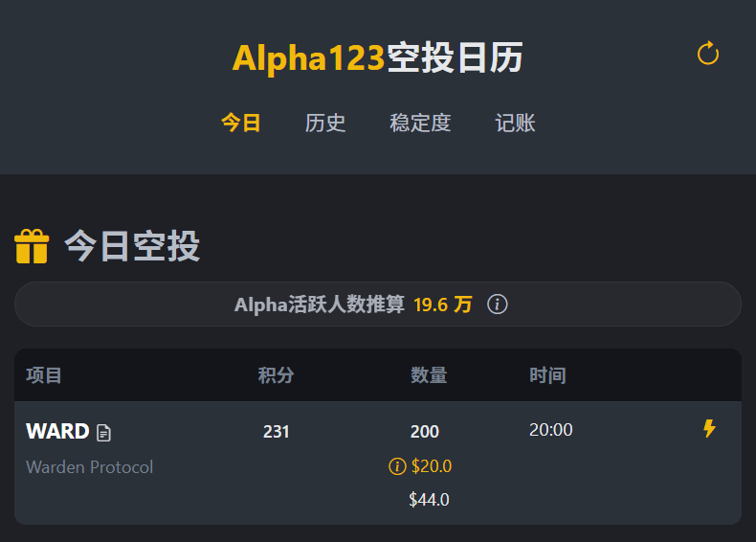756x542 pixels.
Task: Go to the 记账 tab
Action: 515,123
